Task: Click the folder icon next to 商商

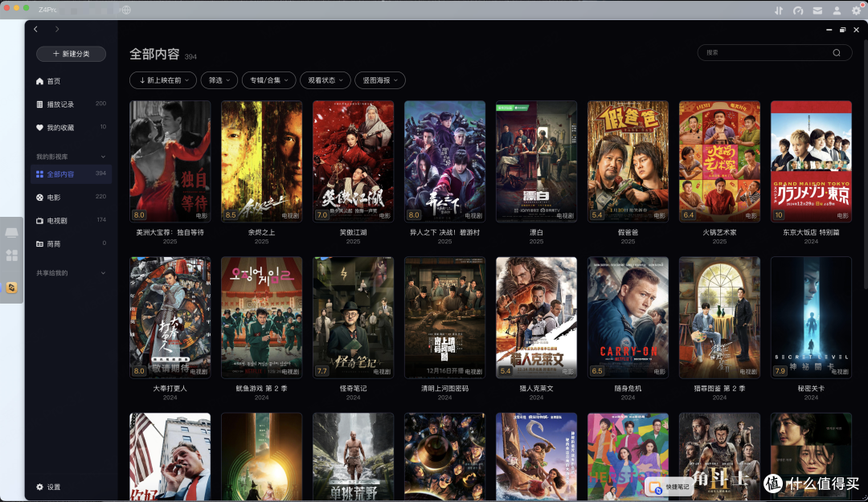Action: (x=40, y=244)
